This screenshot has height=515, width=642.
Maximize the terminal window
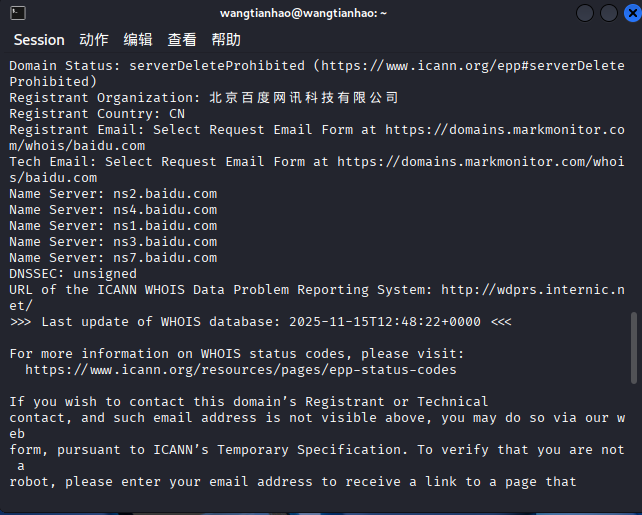(606, 13)
